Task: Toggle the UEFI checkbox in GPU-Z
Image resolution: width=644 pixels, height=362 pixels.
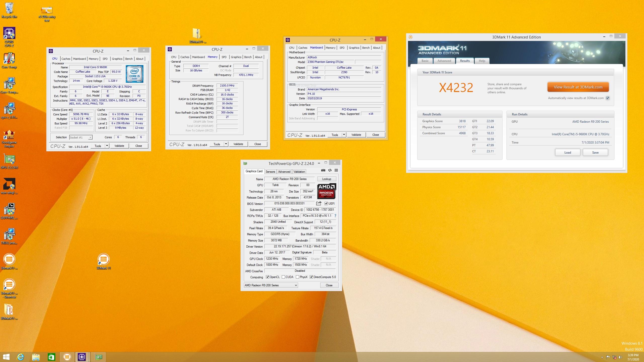Action: coord(326,203)
